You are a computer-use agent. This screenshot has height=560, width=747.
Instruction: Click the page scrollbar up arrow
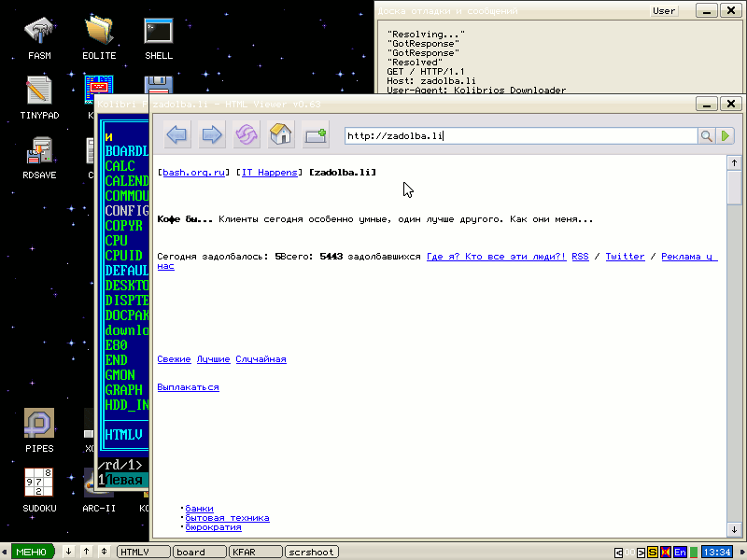735,163
